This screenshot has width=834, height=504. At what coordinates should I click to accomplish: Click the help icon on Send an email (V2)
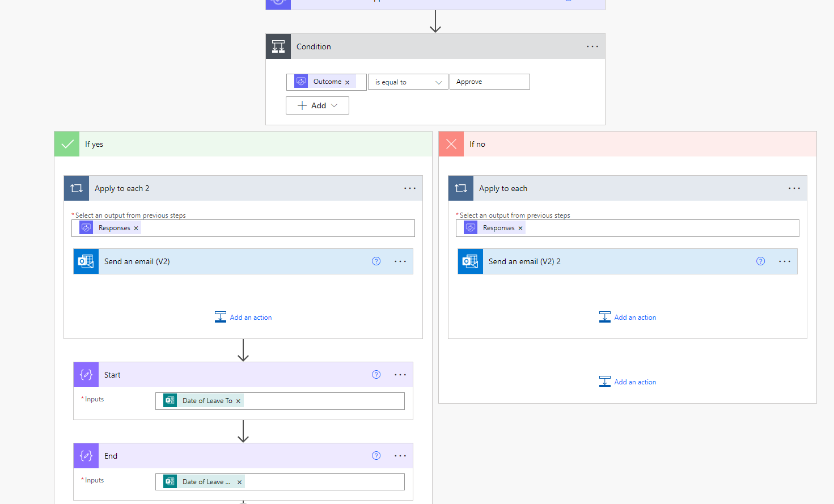click(376, 261)
